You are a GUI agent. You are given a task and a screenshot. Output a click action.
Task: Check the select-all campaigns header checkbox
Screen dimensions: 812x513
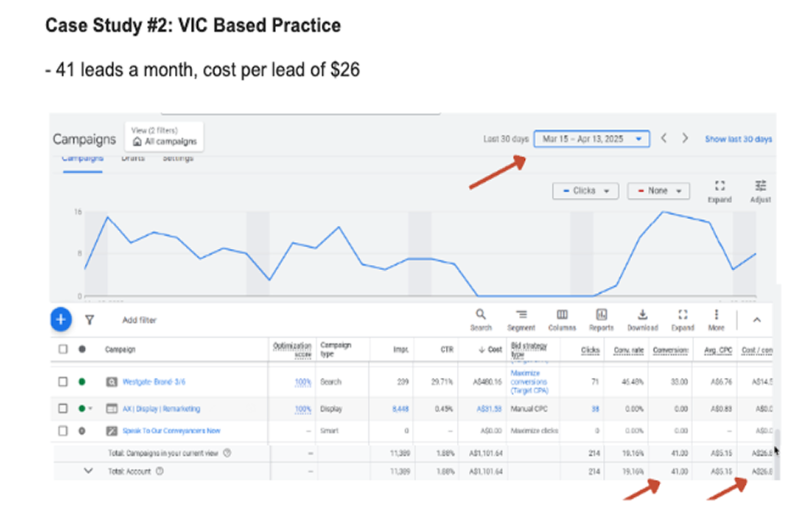pyautogui.click(x=63, y=349)
